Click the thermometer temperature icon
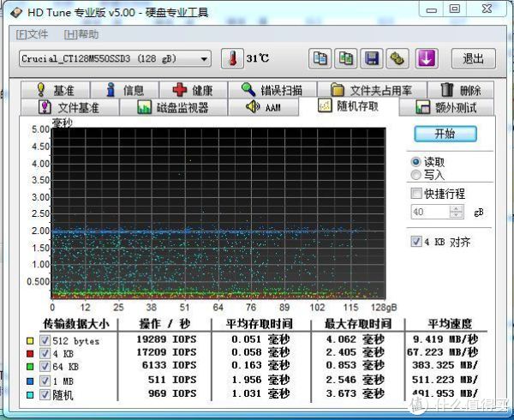This screenshot has height=420, width=514. [232, 58]
